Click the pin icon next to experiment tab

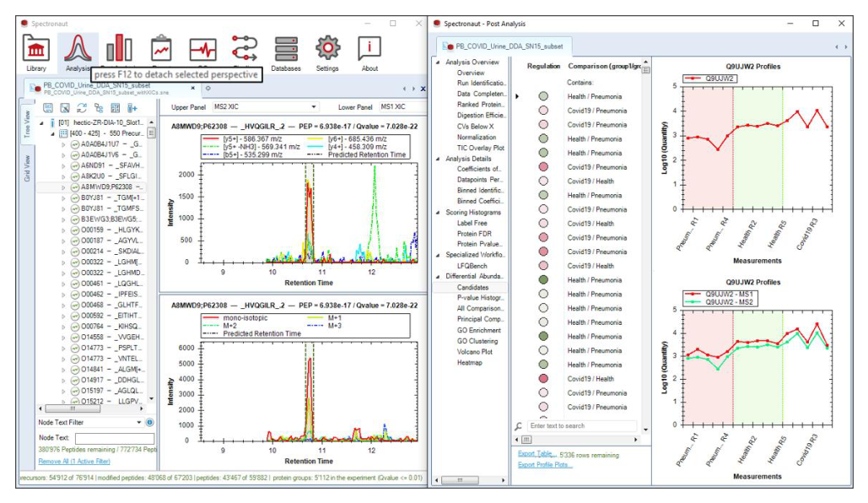[208, 88]
